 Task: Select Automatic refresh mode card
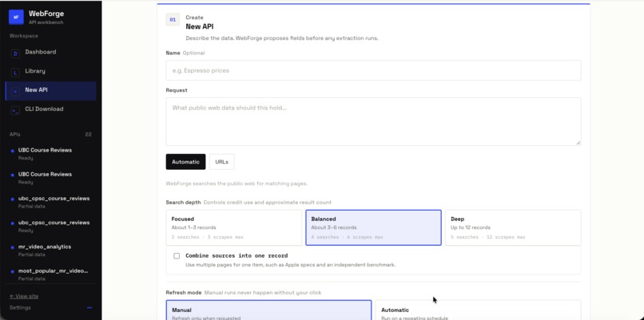point(478,310)
